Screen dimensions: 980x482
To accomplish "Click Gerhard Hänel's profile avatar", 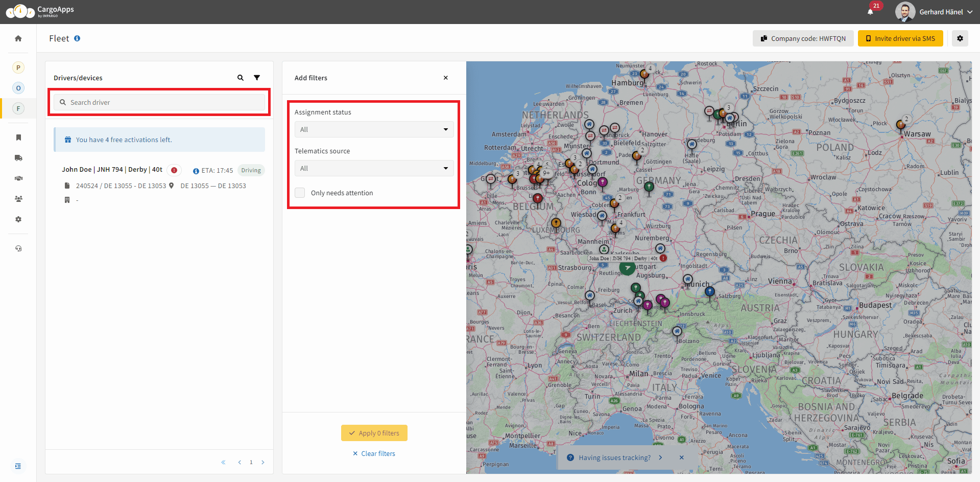I will (905, 12).
